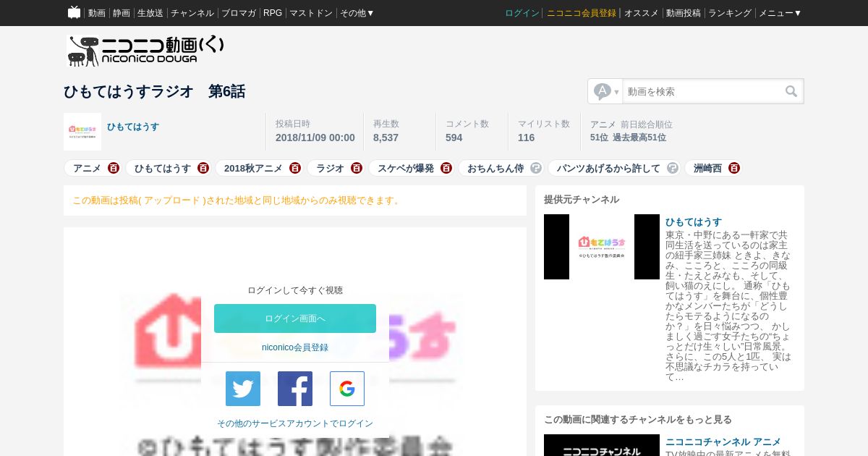
Task: Open the ブロマガ menu item
Action: coord(239,13)
